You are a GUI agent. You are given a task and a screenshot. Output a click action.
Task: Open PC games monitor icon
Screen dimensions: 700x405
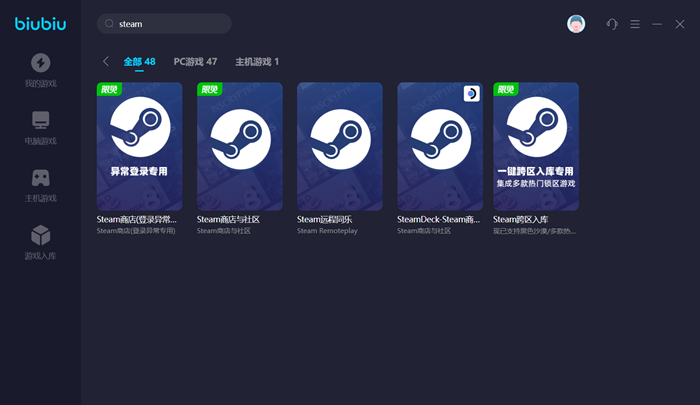coord(40,120)
